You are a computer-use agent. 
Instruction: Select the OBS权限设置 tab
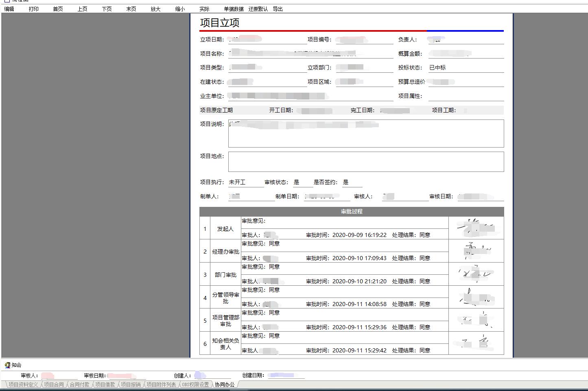pos(195,384)
